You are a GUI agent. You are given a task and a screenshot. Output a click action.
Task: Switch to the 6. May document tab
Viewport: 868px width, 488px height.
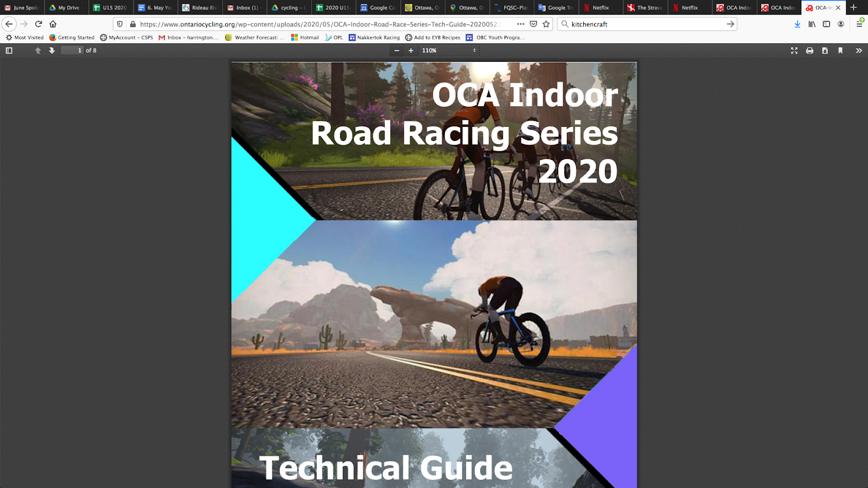[x=155, y=8]
